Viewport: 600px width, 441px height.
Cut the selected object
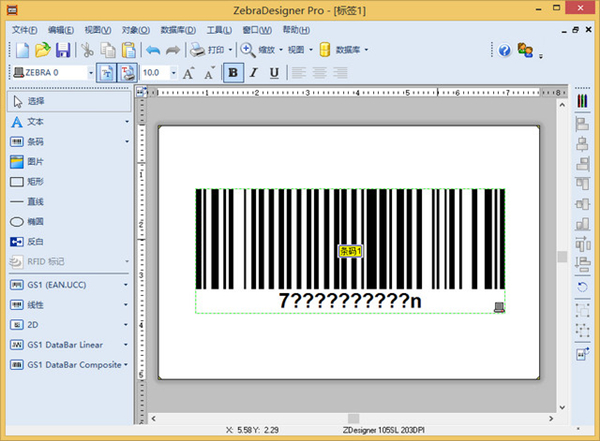point(87,50)
